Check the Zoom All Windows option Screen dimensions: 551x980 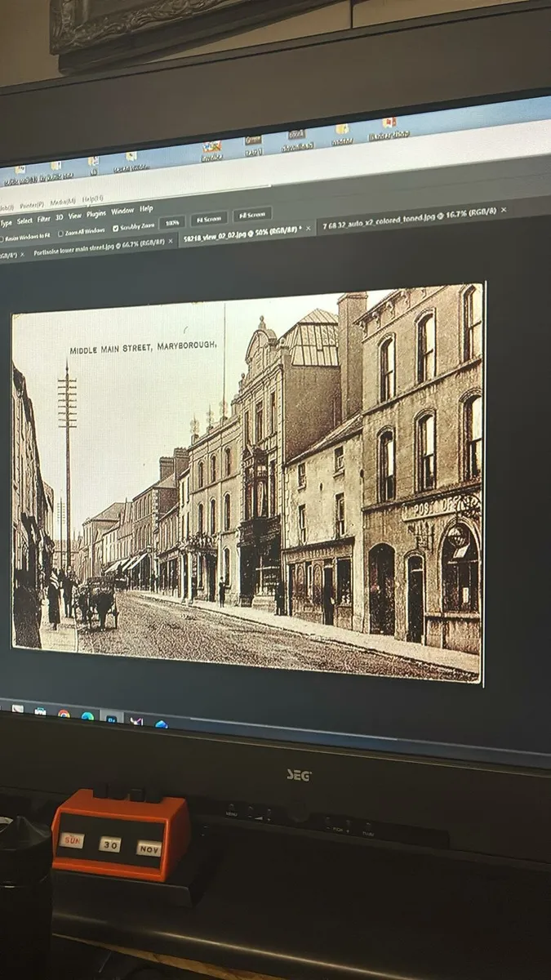point(59,232)
